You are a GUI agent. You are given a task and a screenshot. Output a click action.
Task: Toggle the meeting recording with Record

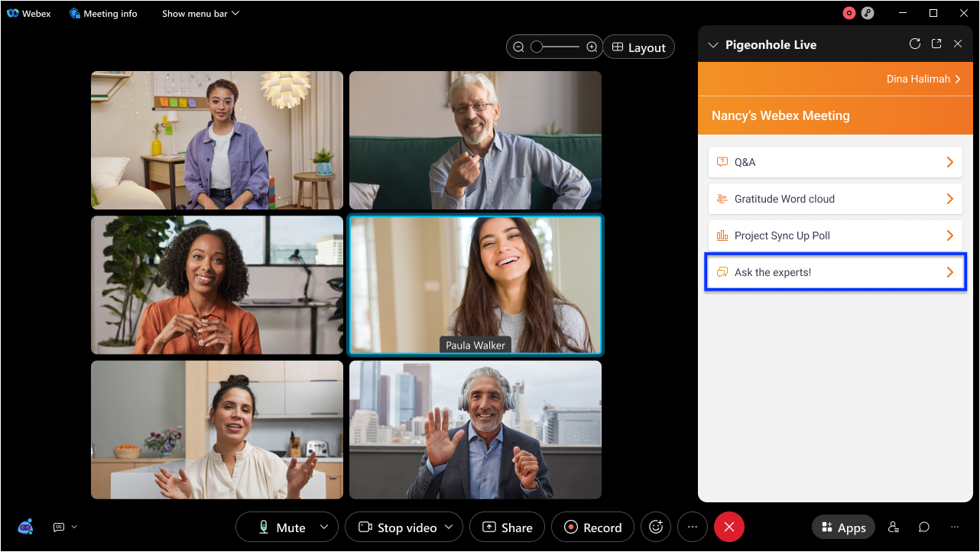592,528
